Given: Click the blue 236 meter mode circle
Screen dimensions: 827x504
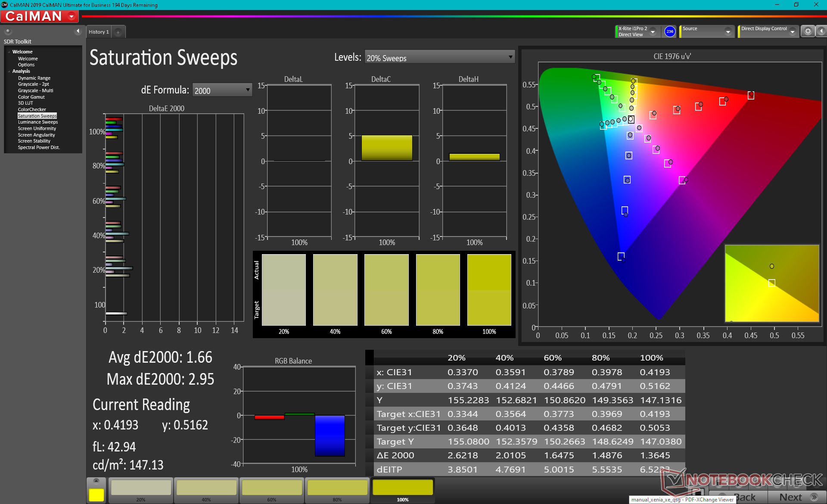Looking at the screenshot, I should pos(669,31).
